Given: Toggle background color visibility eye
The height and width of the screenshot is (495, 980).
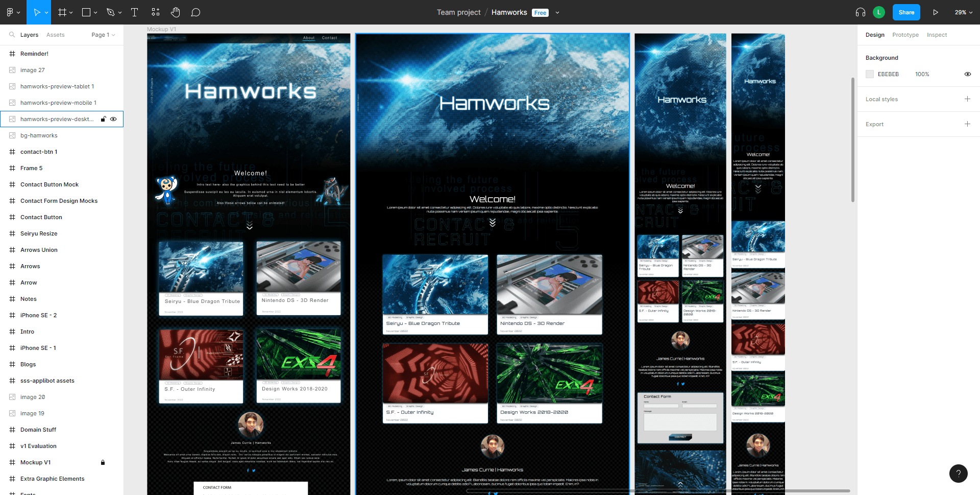Looking at the screenshot, I should coord(967,74).
